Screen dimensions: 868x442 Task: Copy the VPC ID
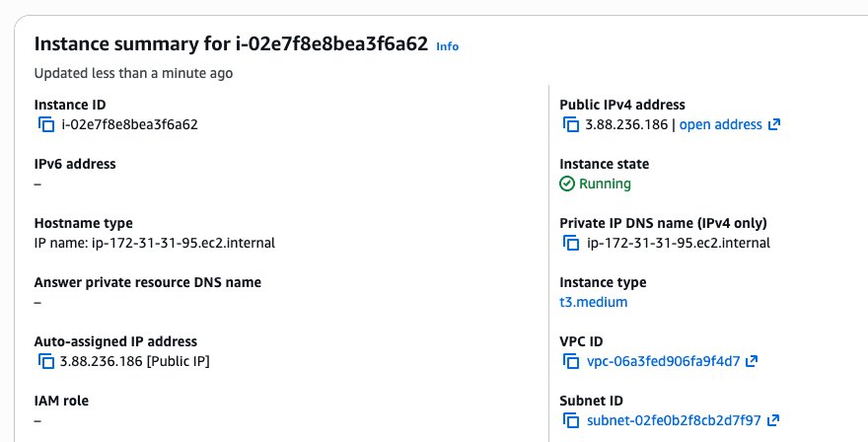pyautogui.click(x=570, y=361)
